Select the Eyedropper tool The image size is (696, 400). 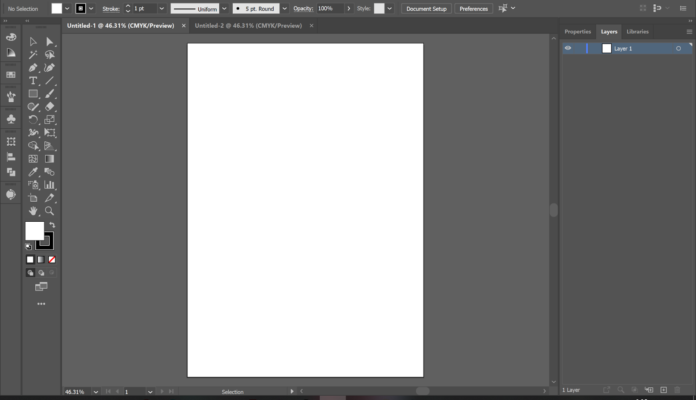pyautogui.click(x=33, y=172)
